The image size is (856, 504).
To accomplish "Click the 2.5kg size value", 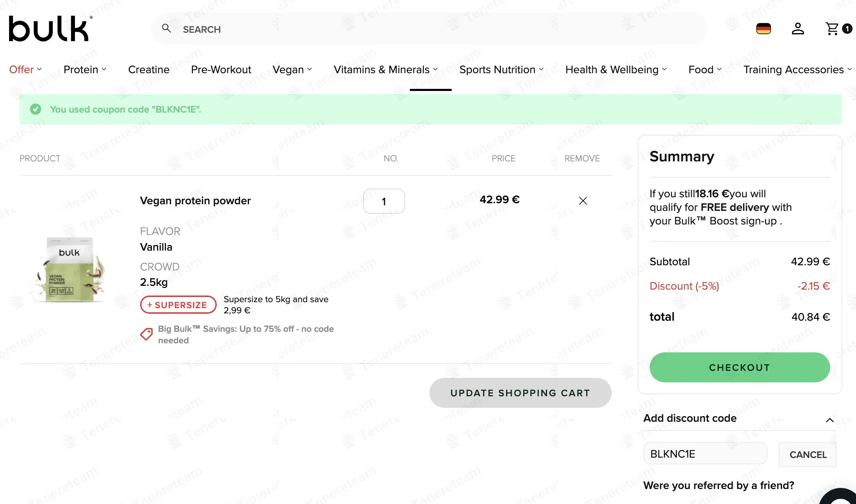I will point(154,282).
